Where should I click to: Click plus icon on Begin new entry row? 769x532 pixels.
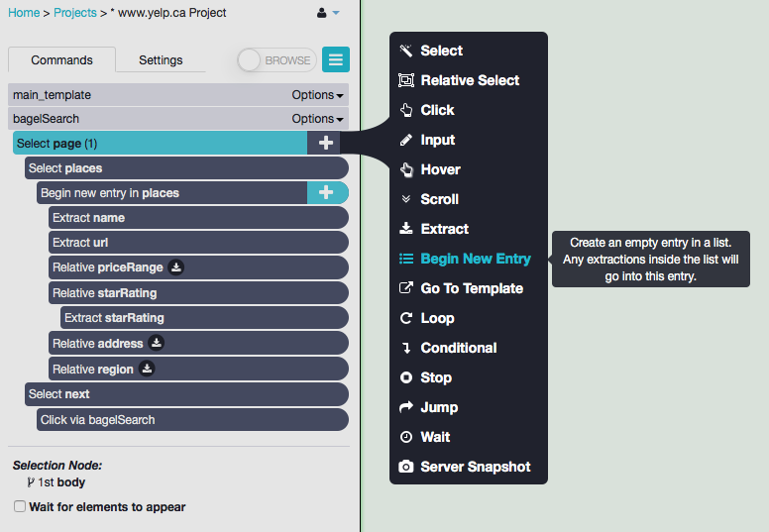coord(327,193)
